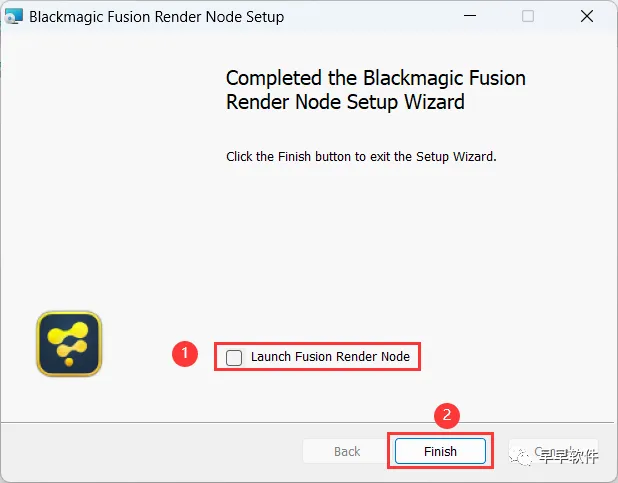Screen dimensions: 618x483
Task: Click the installer icon in title bar
Action: tap(14, 17)
